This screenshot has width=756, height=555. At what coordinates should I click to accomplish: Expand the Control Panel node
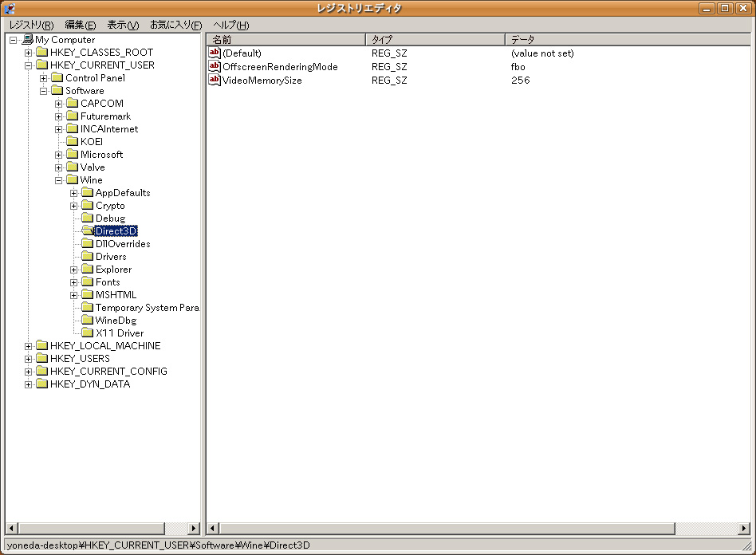[x=43, y=78]
